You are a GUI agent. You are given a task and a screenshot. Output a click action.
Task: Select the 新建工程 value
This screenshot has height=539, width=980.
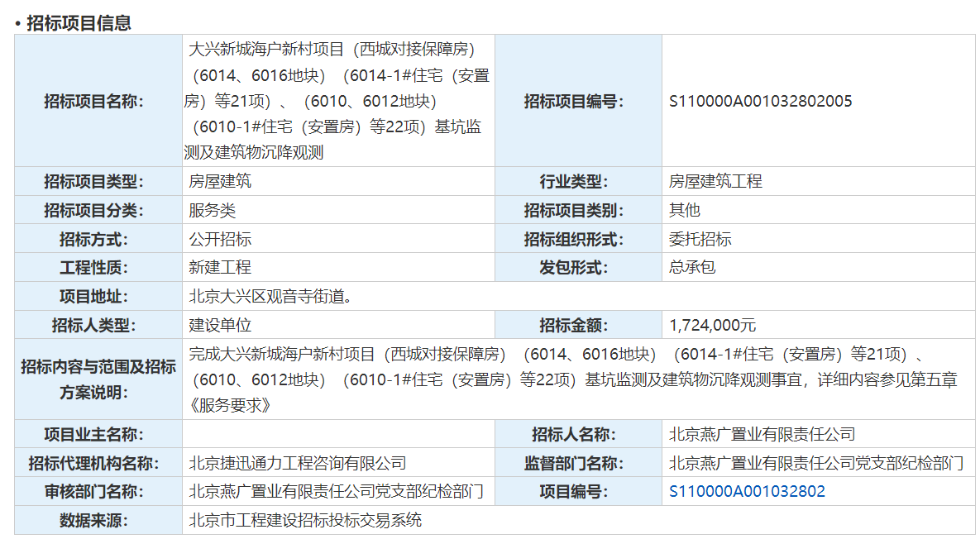[x=220, y=267]
